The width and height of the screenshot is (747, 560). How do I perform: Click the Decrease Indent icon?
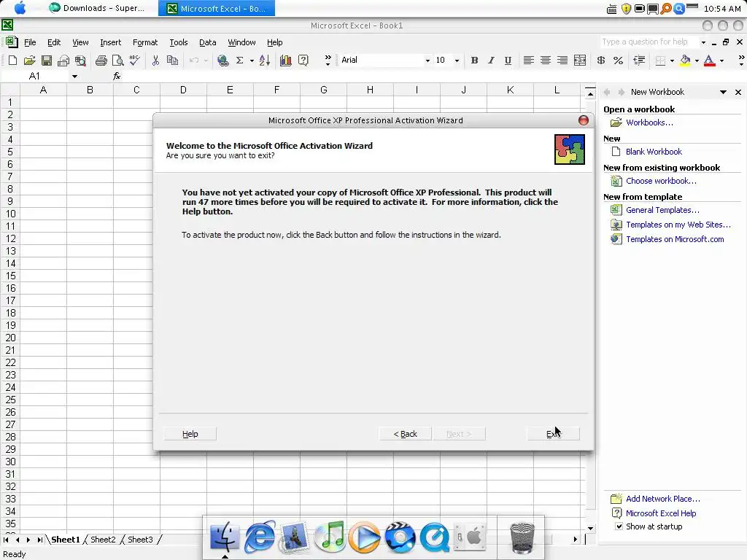coord(639,61)
